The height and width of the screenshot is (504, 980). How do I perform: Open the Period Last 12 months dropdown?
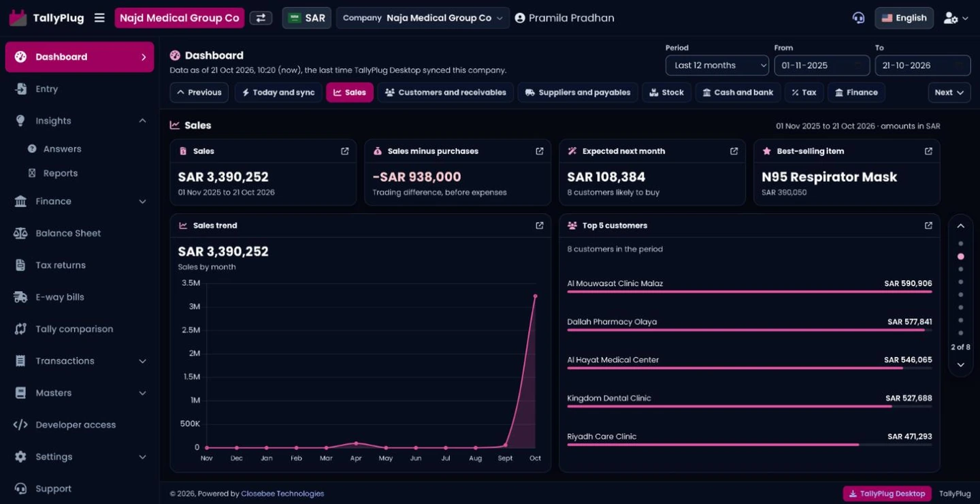point(717,65)
